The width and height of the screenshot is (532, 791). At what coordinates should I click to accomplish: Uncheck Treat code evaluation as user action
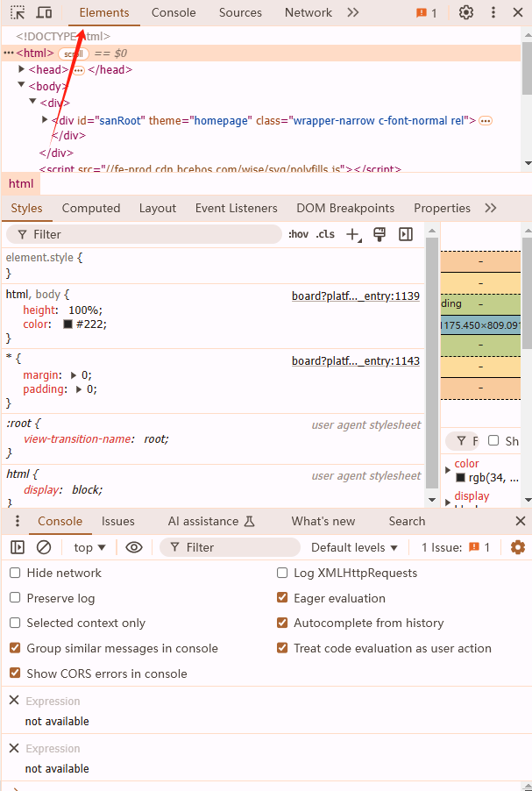click(x=282, y=648)
